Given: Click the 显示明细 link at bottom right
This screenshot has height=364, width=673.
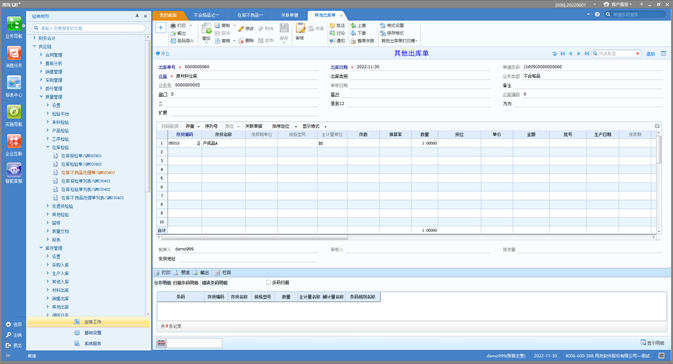Looking at the screenshot, I should (x=652, y=343).
